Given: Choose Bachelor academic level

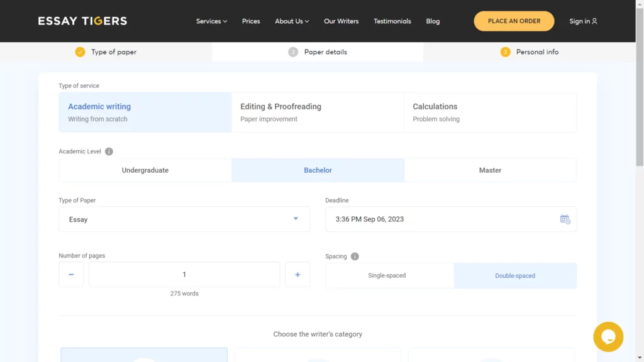Looking at the screenshot, I should coord(318,170).
